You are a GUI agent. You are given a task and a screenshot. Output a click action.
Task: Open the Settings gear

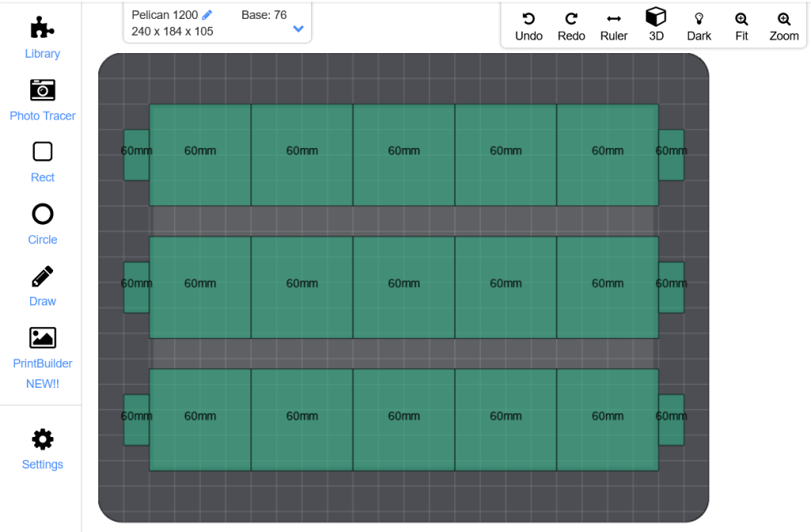[42, 439]
